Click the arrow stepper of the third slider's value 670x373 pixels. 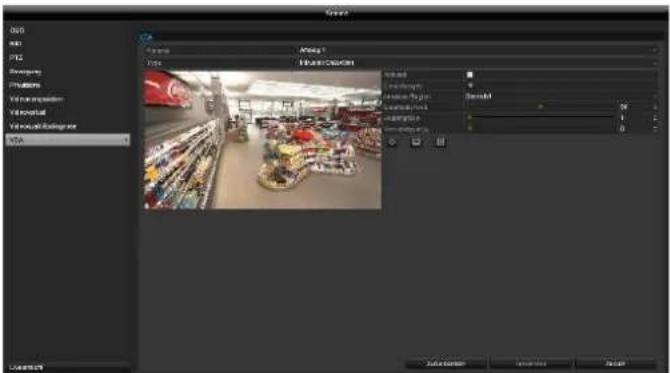[655, 128]
